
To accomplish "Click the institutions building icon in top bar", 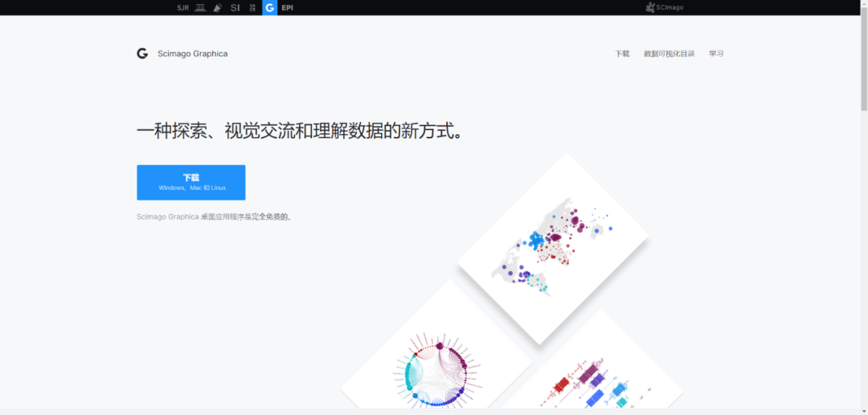I will click(x=200, y=8).
